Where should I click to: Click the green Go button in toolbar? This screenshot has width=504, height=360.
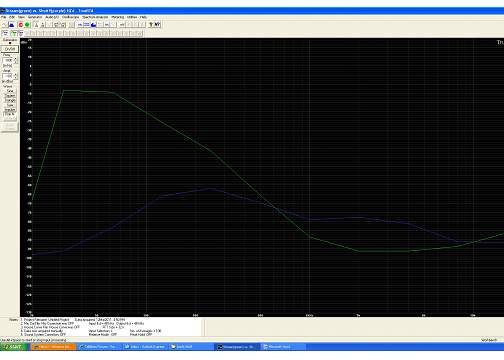pos(27,25)
